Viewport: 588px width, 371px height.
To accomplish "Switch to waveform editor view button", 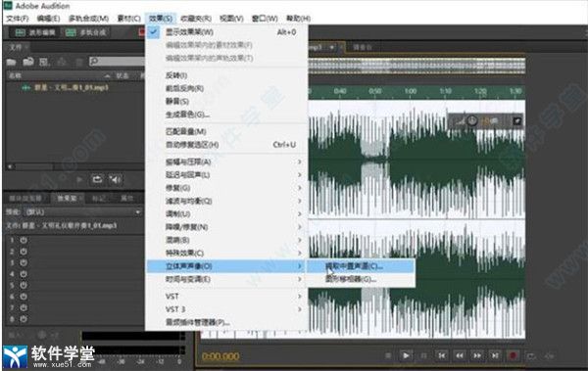I will tap(35, 32).
